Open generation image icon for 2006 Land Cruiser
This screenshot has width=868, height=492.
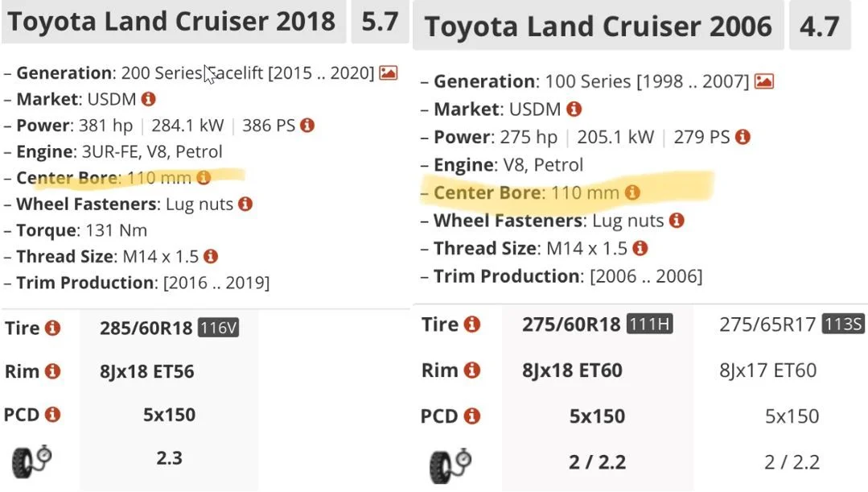(764, 81)
